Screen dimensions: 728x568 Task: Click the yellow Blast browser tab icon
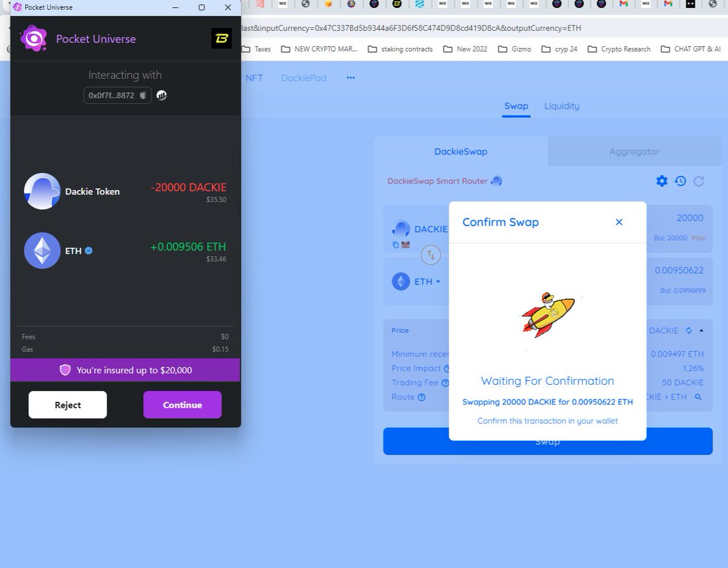point(397,4)
